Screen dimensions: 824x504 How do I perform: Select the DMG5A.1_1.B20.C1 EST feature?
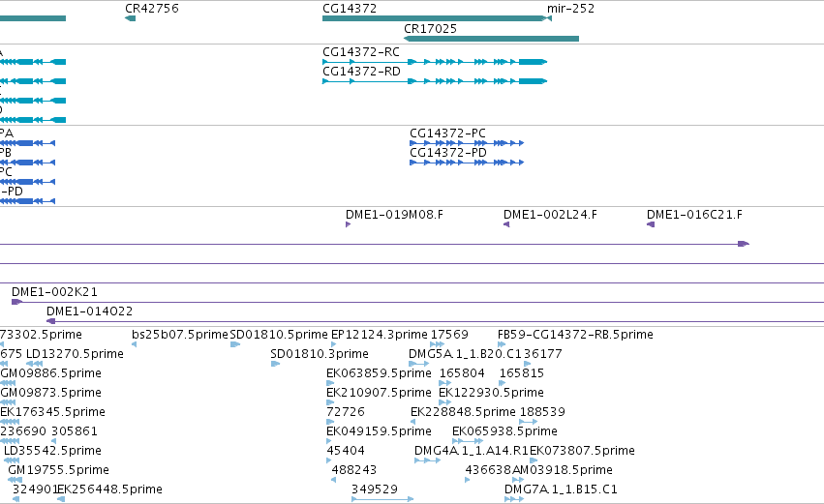point(419,364)
